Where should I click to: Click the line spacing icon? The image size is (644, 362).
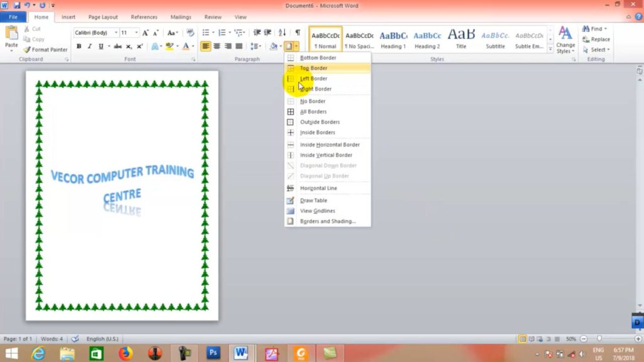point(254,47)
